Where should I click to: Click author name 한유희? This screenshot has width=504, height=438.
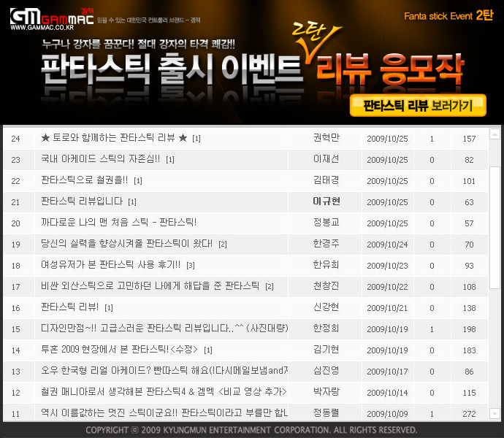point(327,265)
